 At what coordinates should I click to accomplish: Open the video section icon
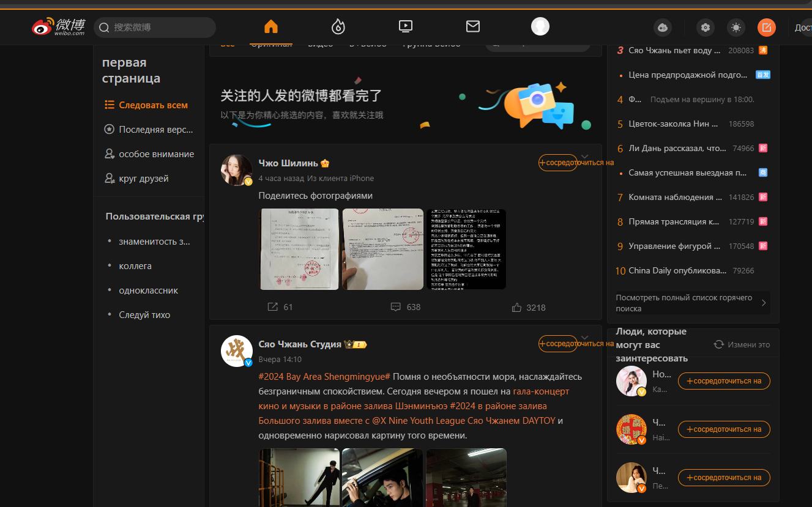click(405, 27)
